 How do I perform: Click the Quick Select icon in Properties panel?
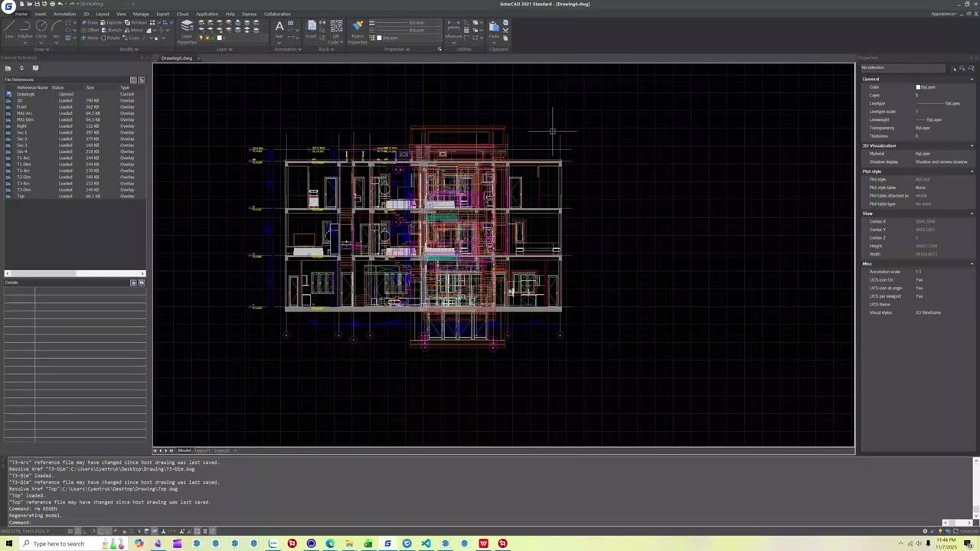(x=971, y=68)
